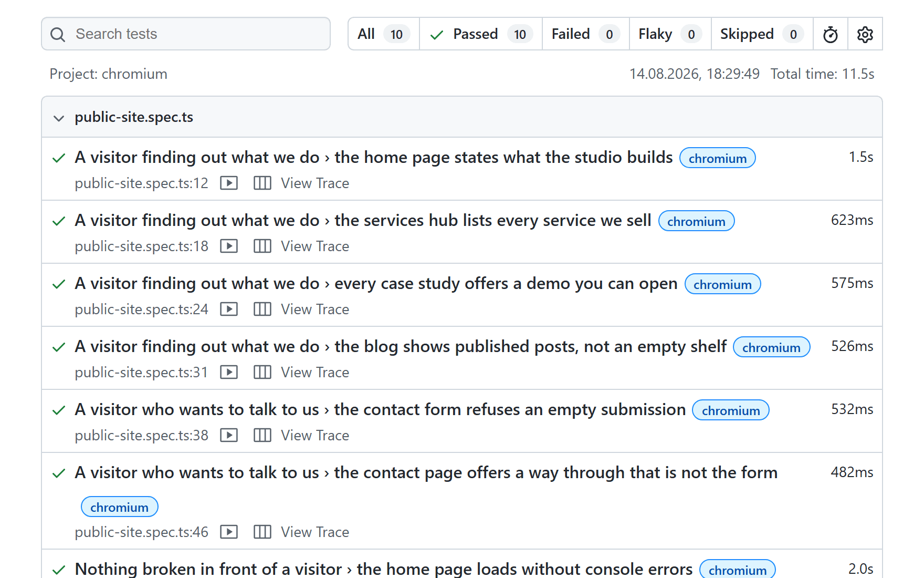Screen dimensions: 924x578
Task: Click passed checkmark on home page states test
Action: pyautogui.click(x=59, y=158)
